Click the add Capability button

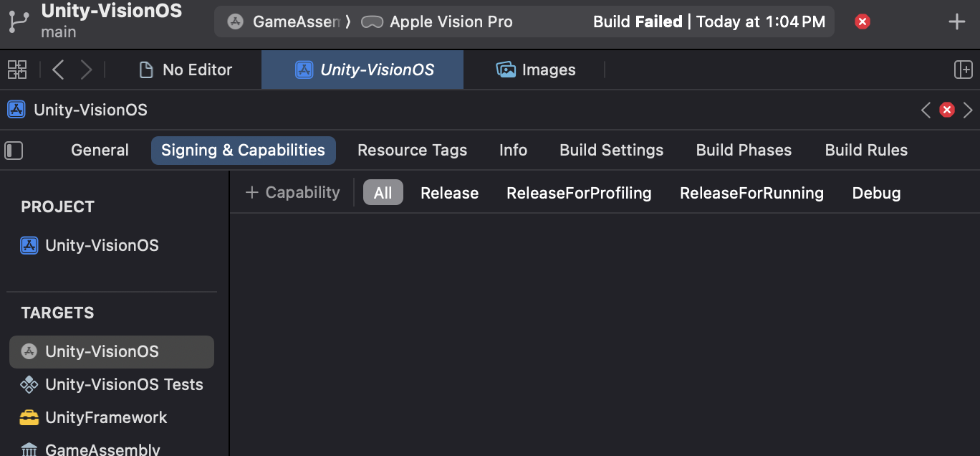pos(292,192)
